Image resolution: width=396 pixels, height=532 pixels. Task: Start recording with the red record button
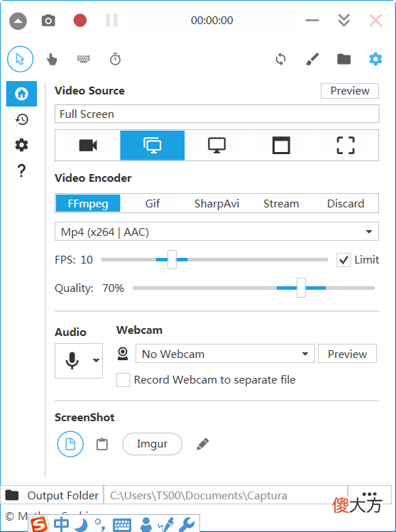point(80,20)
